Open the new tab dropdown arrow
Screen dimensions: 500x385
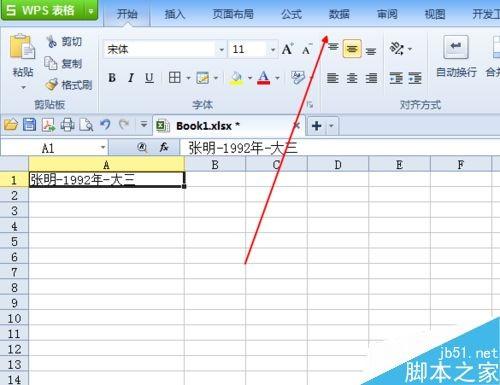click(331, 126)
